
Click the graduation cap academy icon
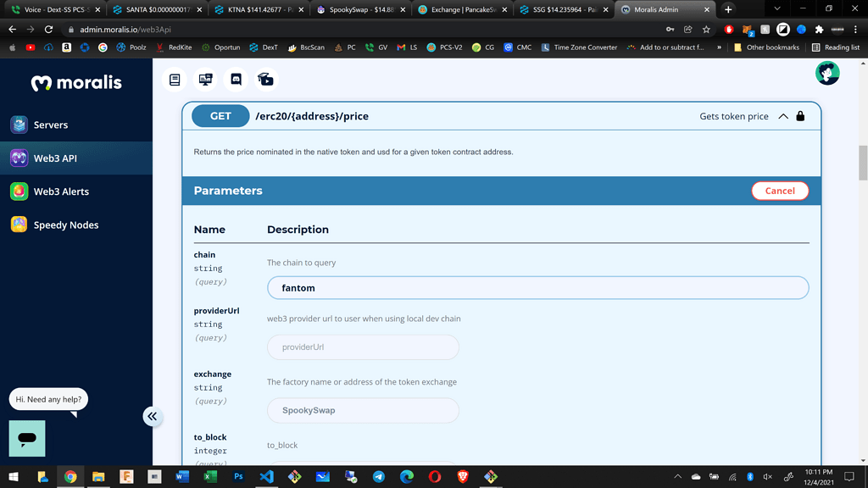[x=265, y=80]
